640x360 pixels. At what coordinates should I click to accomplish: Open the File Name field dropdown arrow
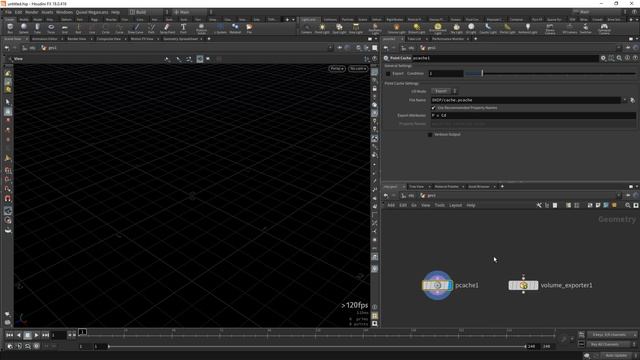click(624, 100)
